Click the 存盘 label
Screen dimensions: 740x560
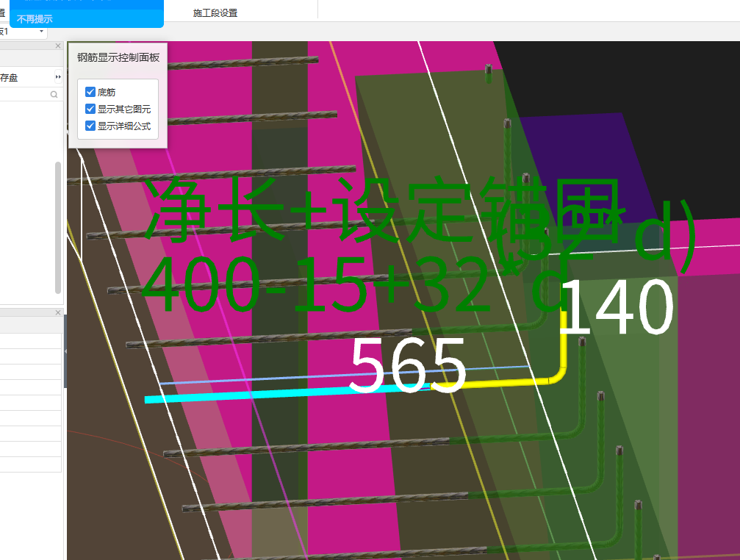click(x=9, y=77)
